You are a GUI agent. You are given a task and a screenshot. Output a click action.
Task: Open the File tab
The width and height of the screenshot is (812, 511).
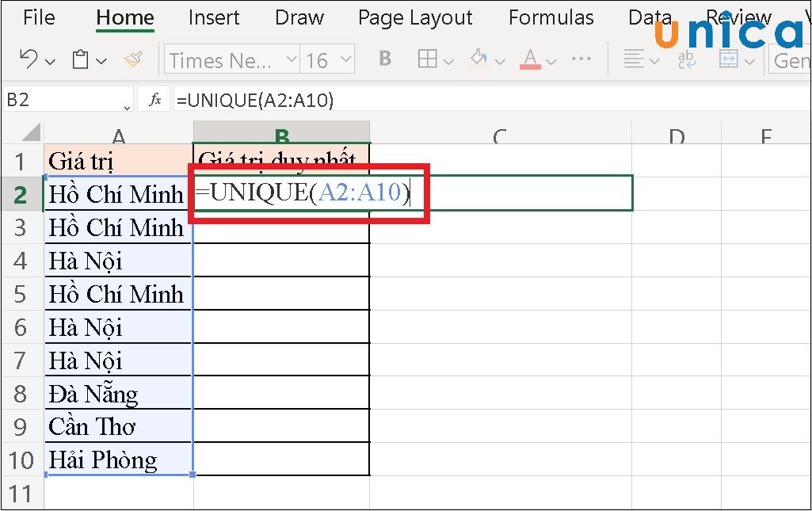39,17
